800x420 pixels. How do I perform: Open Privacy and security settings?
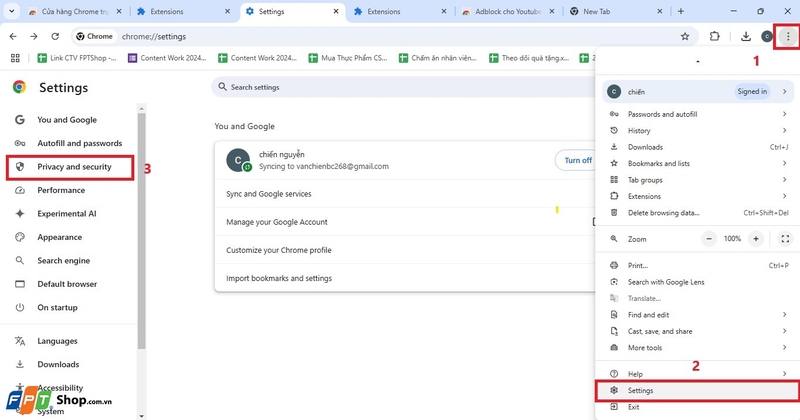point(70,167)
